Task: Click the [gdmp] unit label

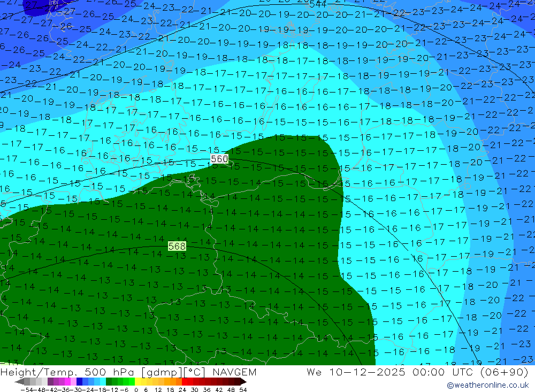Action: [162, 372]
